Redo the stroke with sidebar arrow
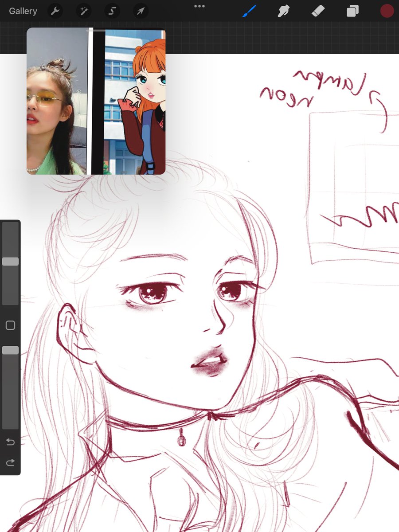Viewport: 399px width, 532px height. click(10, 462)
